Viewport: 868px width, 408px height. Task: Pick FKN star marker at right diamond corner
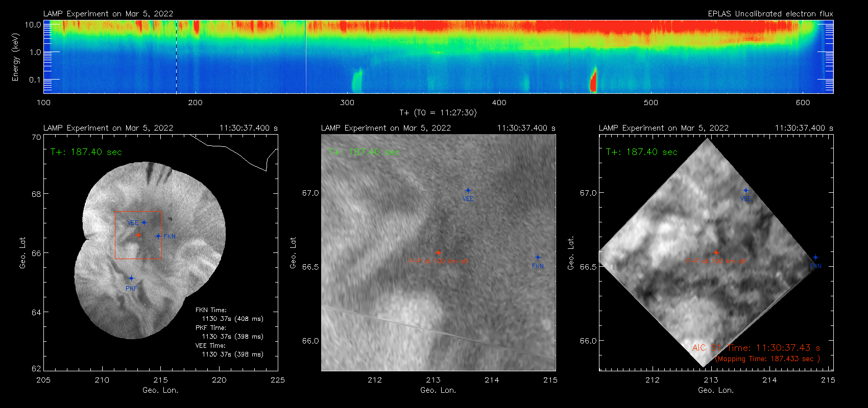pyautogui.click(x=815, y=258)
